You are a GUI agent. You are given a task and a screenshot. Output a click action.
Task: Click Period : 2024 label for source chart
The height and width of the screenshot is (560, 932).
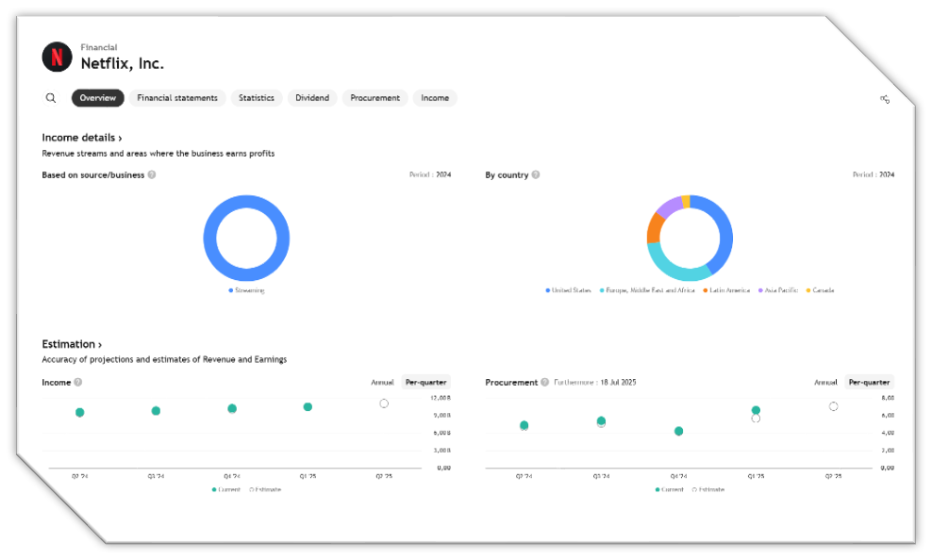(x=430, y=174)
